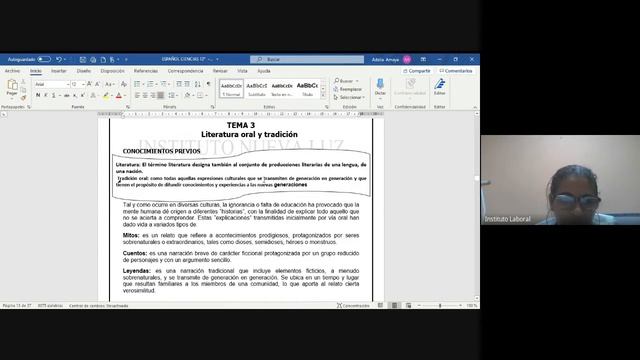The image size is (640, 360).
Task: Decrease font size with the smaller A
Action: pyautogui.click(x=98, y=84)
